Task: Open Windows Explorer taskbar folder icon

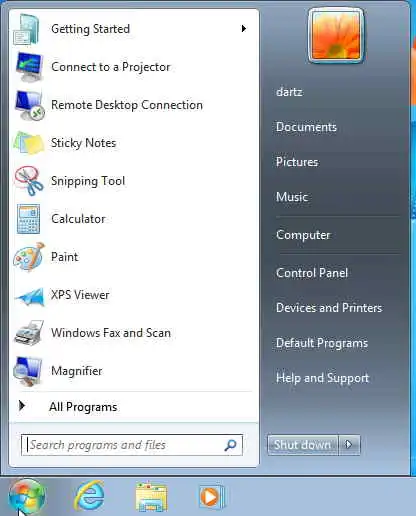Action: pyautogui.click(x=151, y=497)
